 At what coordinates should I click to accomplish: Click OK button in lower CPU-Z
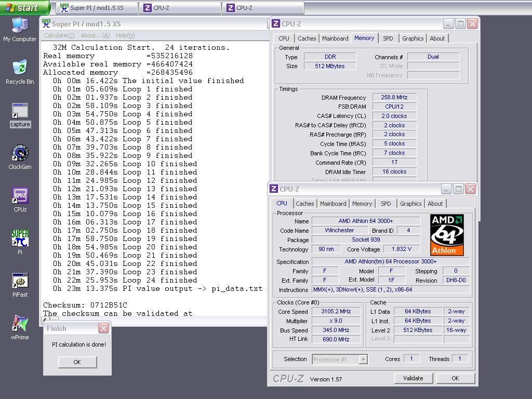click(x=455, y=378)
